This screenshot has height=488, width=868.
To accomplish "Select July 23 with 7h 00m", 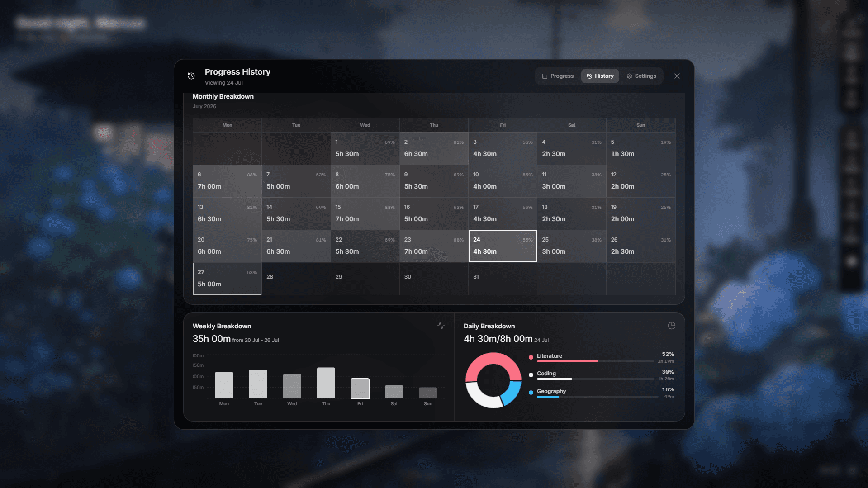I will 434,246.
